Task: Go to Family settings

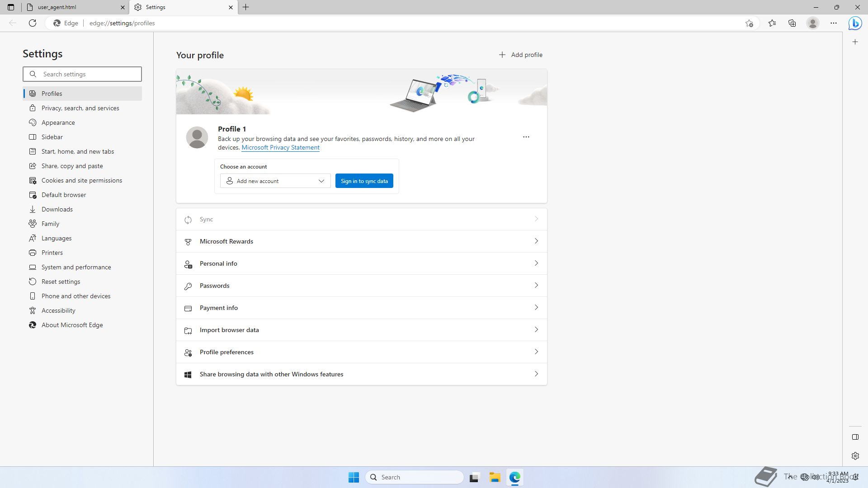Action: [82, 224]
